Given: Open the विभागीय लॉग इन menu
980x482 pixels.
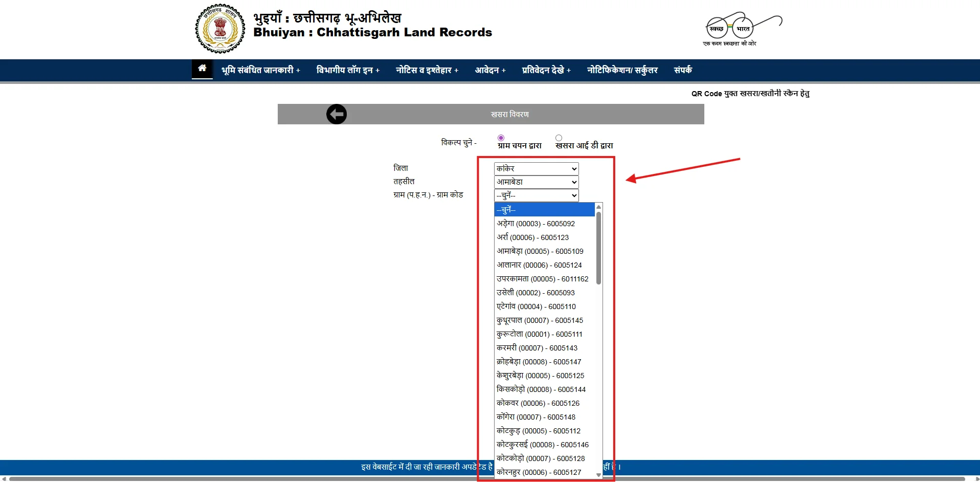Looking at the screenshot, I should (348, 70).
